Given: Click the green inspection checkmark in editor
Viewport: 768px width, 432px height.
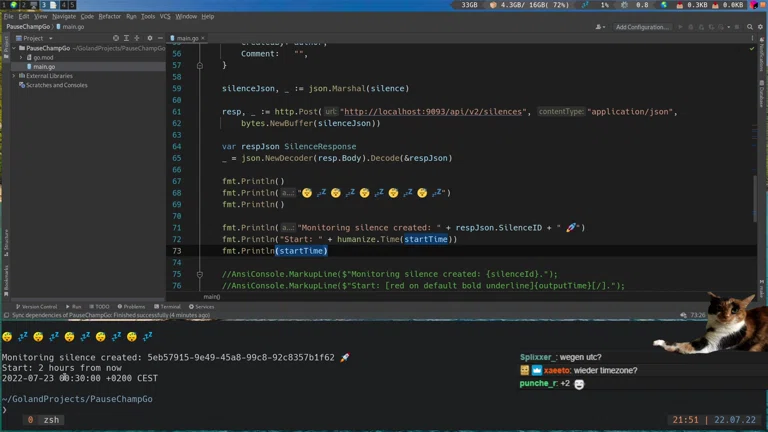Looking at the screenshot, I should 751,47.
